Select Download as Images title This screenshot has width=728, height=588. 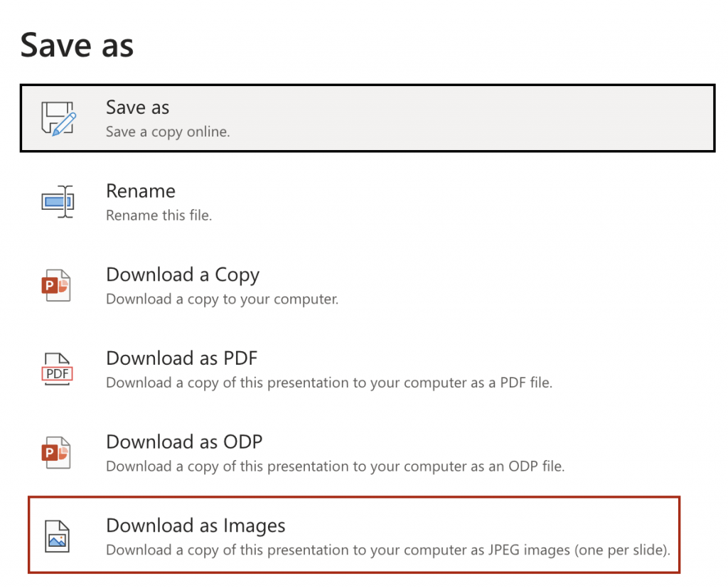pyautogui.click(x=196, y=525)
